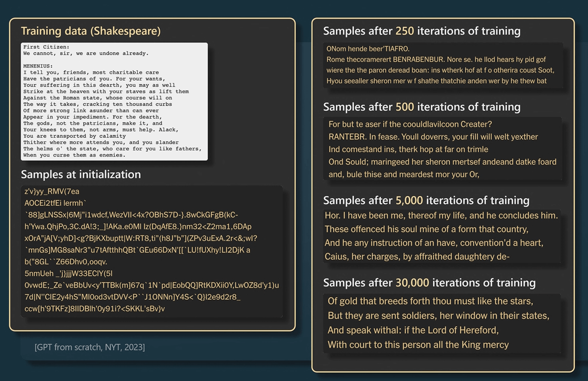Click the highlighted "250" number
This screenshot has height=381, width=588.
click(405, 31)
